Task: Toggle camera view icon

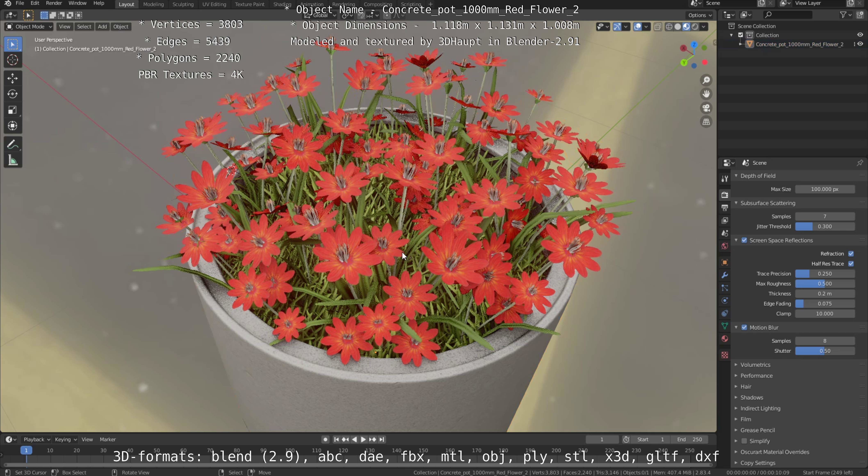Action: 706,108
